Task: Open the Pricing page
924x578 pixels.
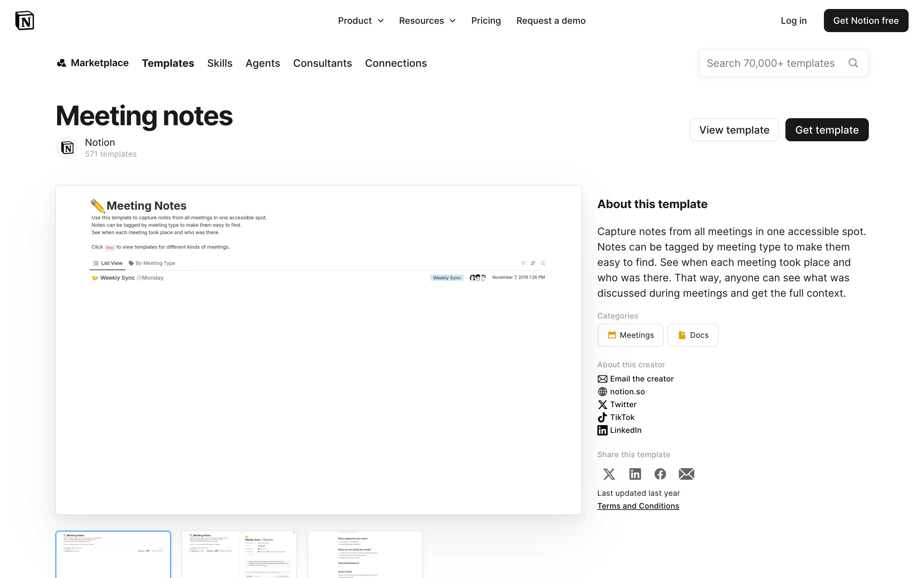Action: (486, 21)
